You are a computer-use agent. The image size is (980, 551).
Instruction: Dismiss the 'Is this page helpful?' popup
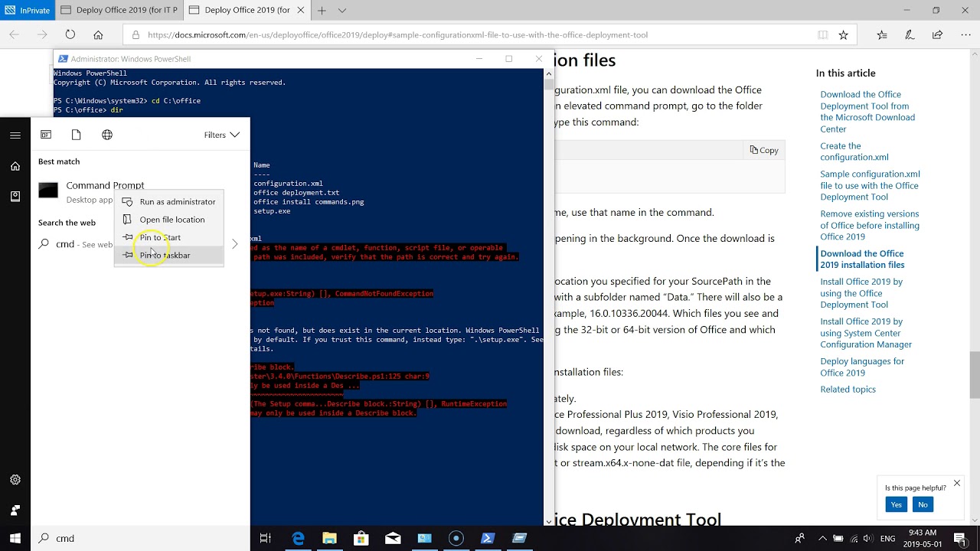pos(957,484)
